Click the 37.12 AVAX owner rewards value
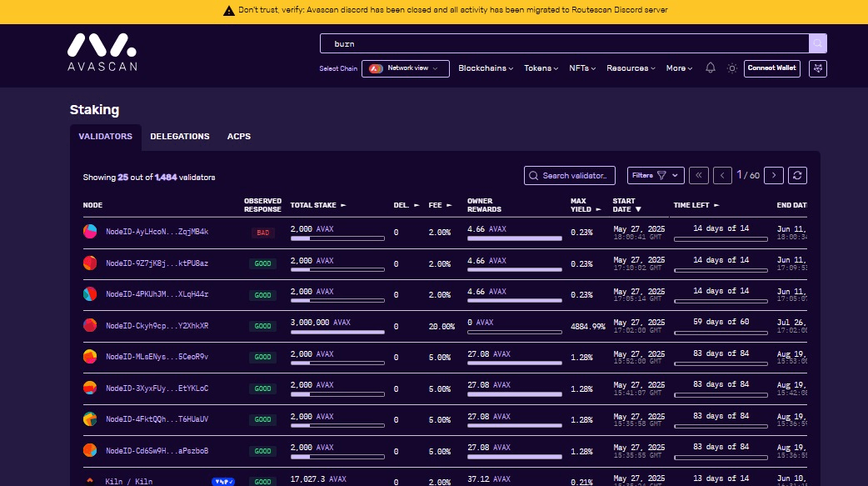 [x=489, y=479]
